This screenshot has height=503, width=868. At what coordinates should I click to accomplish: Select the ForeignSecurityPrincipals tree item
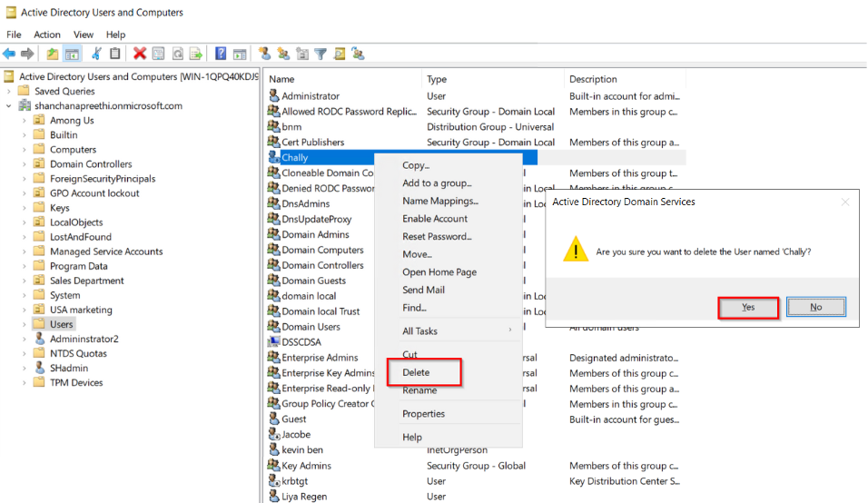103,179
